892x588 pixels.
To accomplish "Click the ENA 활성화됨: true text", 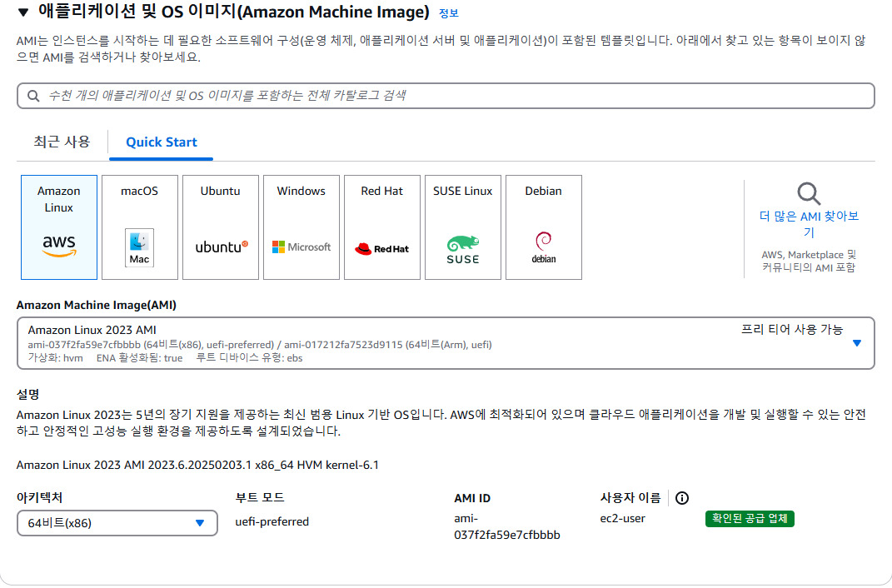I will 139,358.
